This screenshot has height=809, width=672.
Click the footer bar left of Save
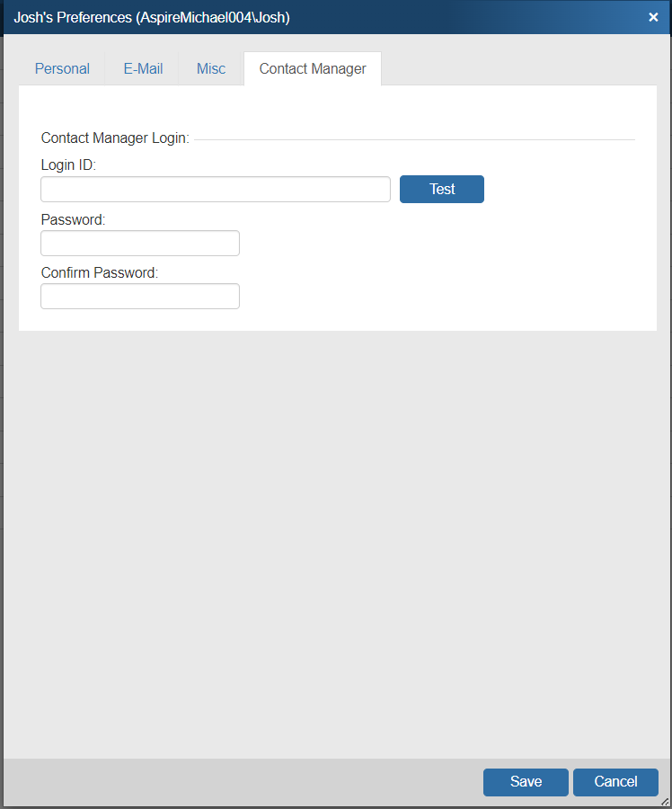pos(243,782)
